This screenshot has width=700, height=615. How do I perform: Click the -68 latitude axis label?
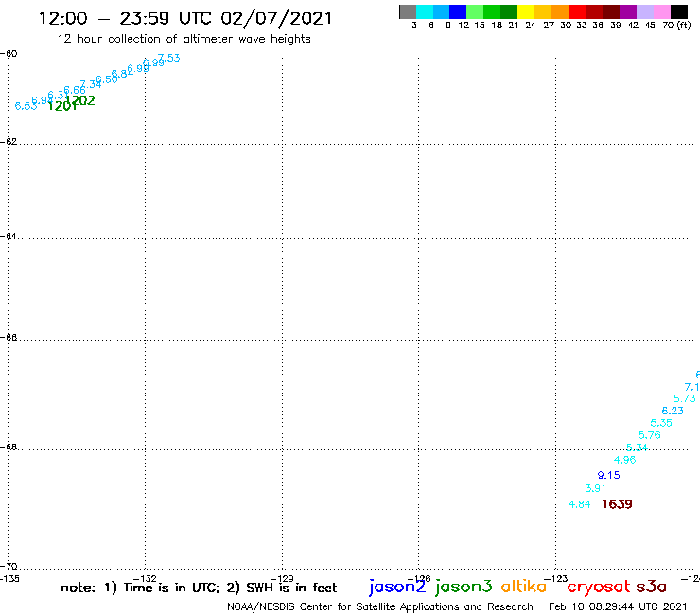(9, 448)
